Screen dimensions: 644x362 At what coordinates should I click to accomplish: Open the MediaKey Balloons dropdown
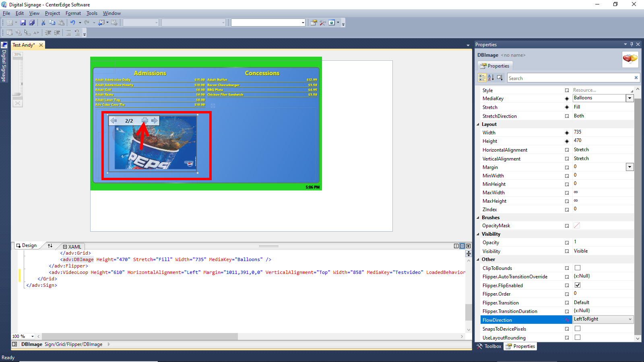pyautogui.click(x=630, y=98)
